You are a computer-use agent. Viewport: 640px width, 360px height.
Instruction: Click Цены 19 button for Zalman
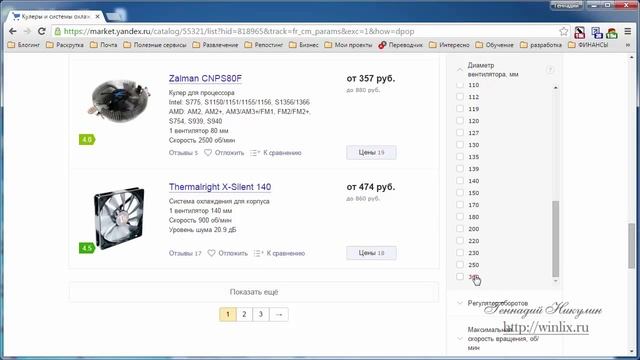[371, 152]
